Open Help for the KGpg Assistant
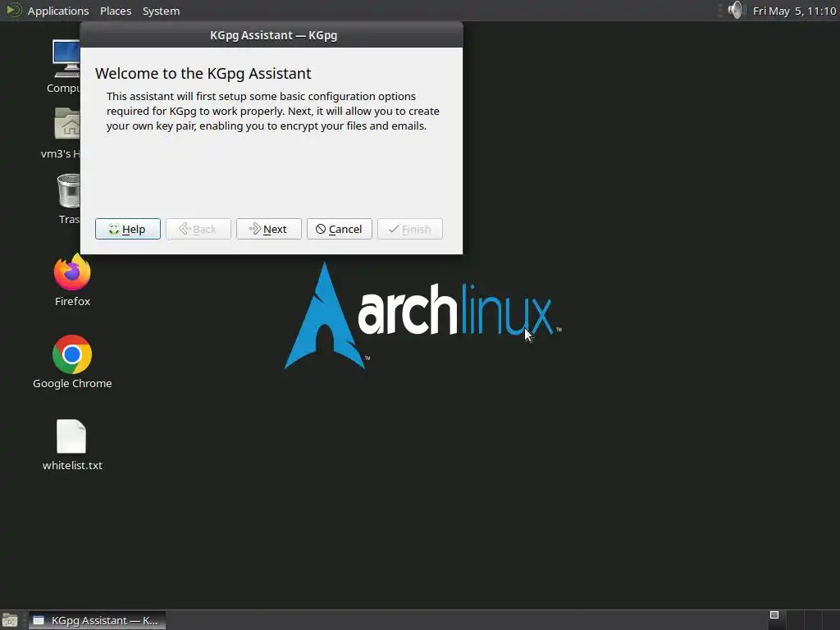 tap(127, 229)
